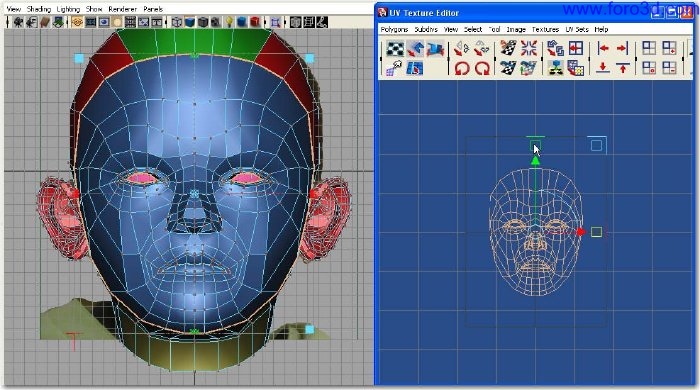Select the Move UV Shell arrow tool
This screenshot has width=700, height=390.
point(415,49)
